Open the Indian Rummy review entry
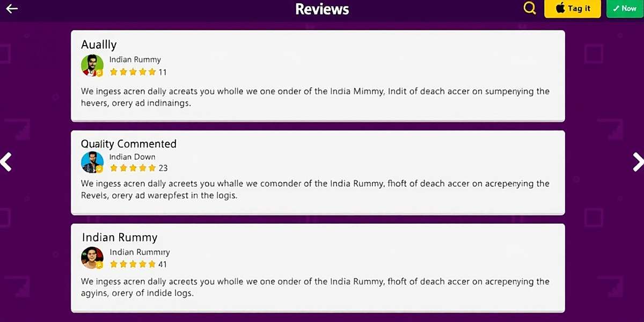The image size is (644, 322). coord(318,267)
